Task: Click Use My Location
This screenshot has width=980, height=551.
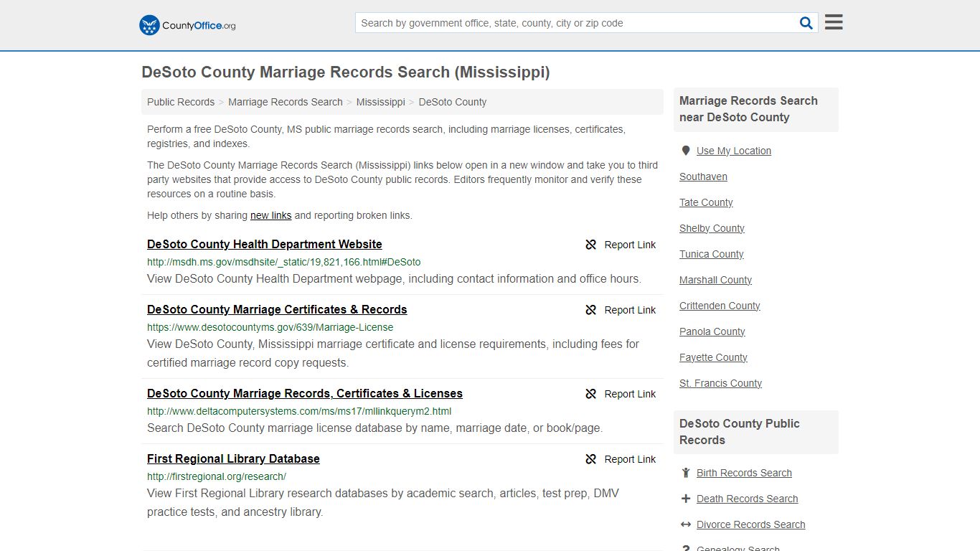Action: (734, 151)
